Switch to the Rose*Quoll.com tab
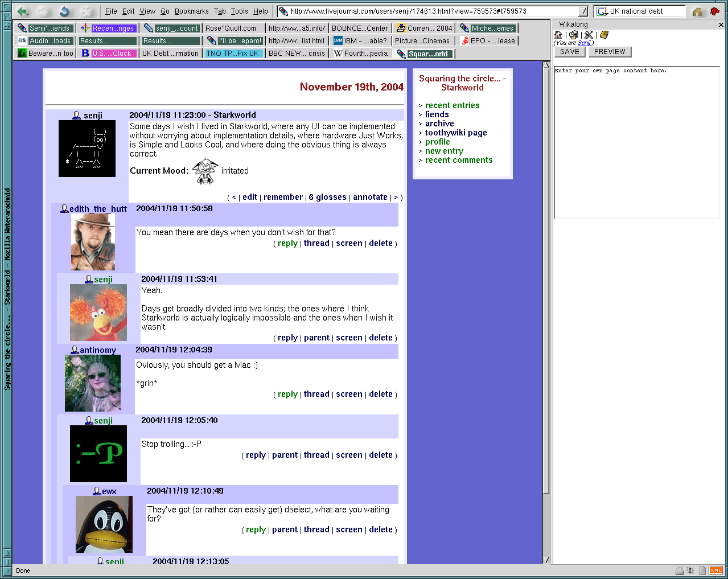 (231, 28)
